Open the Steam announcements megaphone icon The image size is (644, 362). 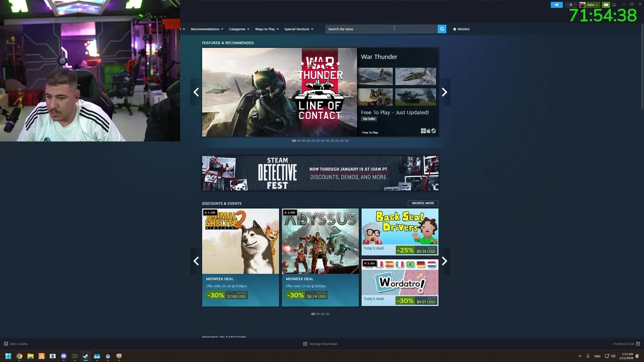pos(556,5)
